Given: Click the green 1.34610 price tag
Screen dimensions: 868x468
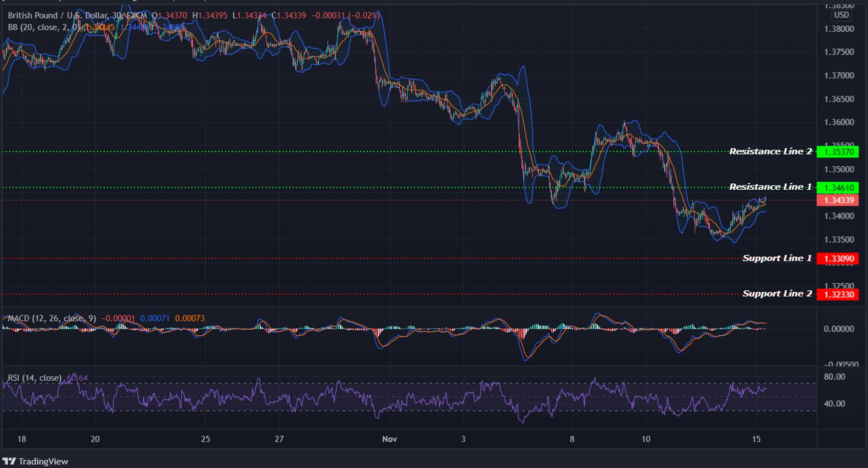Looking at the screenshot, I should pyautogui.click(x=837, y=188).
